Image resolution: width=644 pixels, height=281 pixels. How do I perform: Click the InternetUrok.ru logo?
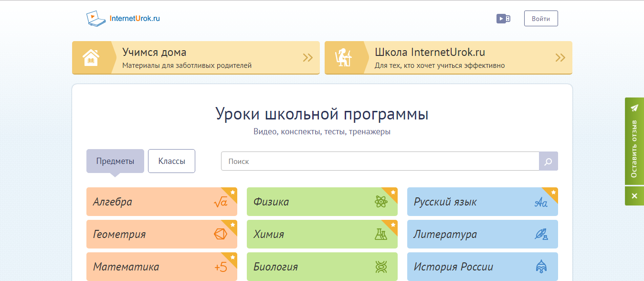(x=123, y=18)
